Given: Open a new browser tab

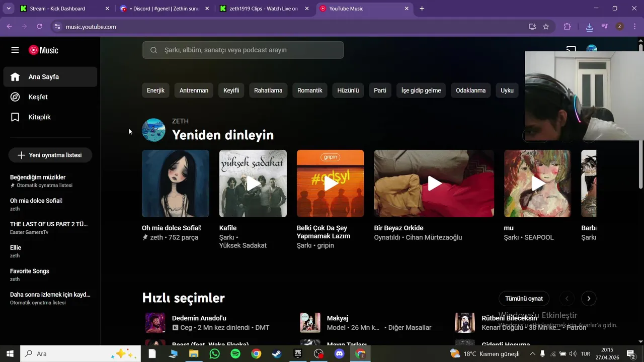Looking at the screenshot, I should pyautogui.click(x=422, y=9).
